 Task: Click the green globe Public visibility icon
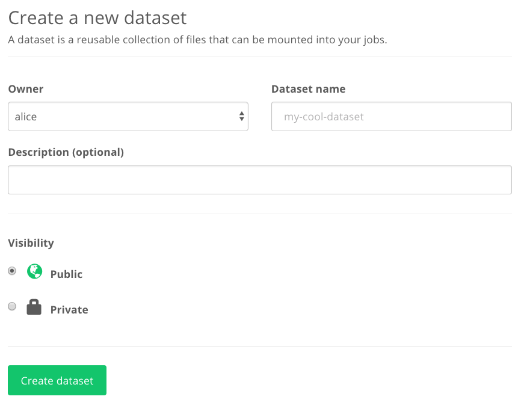(x=34, y=271)
